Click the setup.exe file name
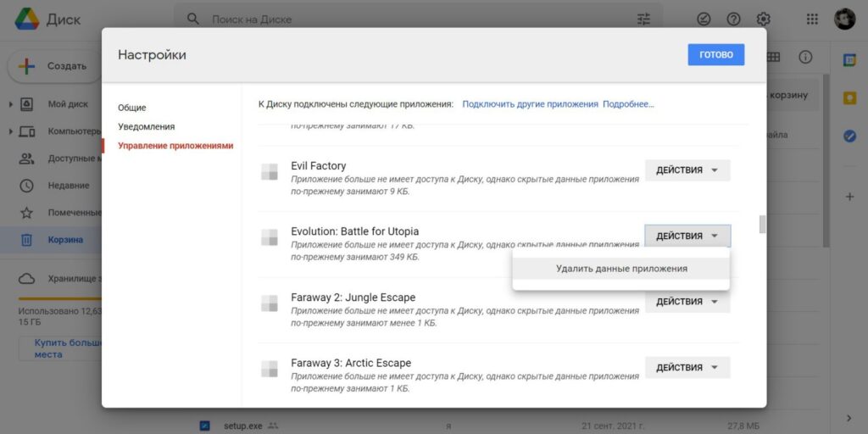This screenshot has height=434, width=868. click(243, 426)
